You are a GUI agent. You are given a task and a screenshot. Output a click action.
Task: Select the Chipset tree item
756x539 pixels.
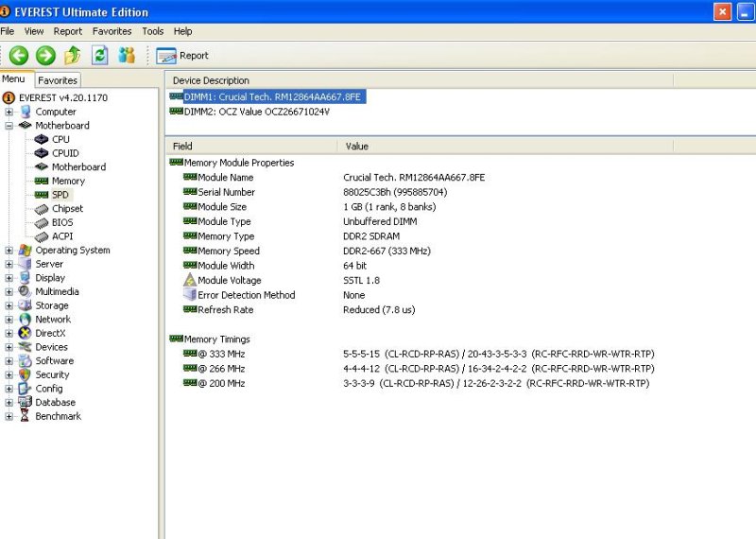(67, 209)
